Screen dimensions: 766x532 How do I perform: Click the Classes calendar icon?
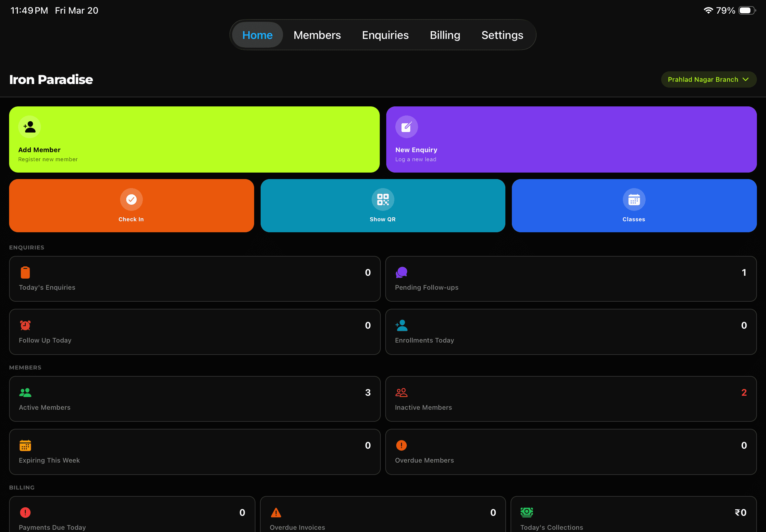tap(634, 199)
